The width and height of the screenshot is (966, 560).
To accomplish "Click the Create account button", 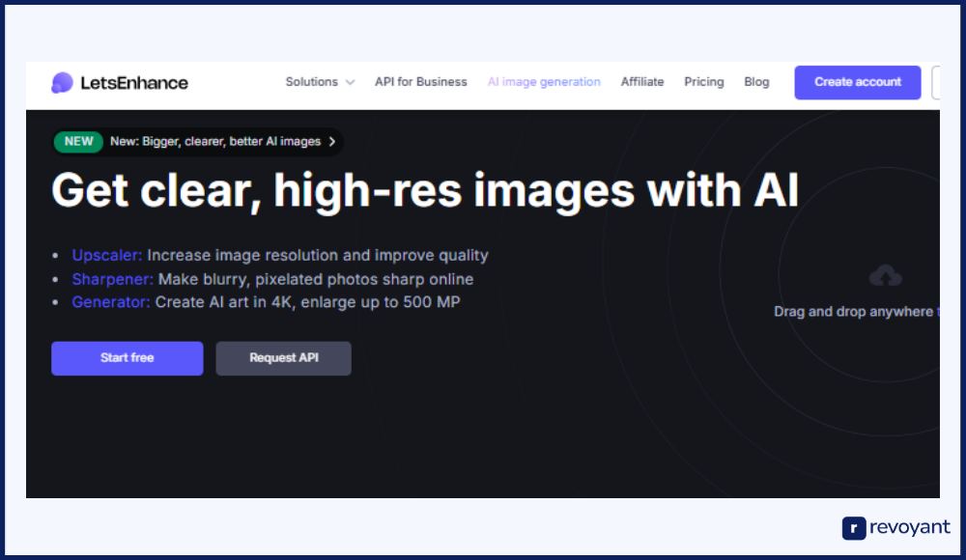I will coord(858,83).
